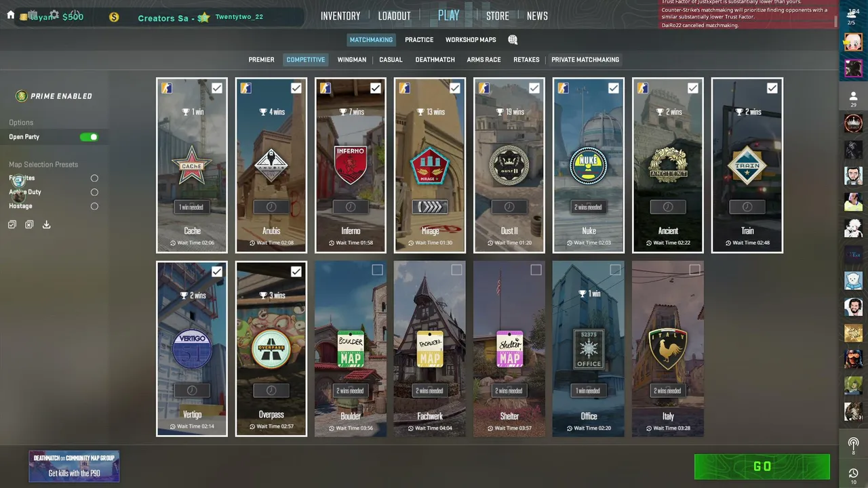Open the friends list icon showing 29
This screenshot has width=868, height=488.
tap(853, 99)
